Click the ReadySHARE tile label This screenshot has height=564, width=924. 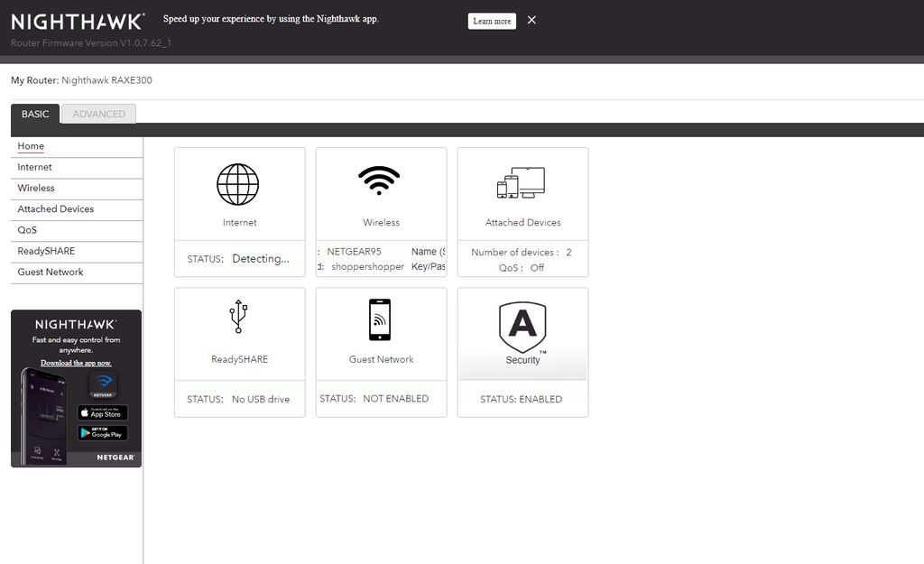click(x=239, y=359)
